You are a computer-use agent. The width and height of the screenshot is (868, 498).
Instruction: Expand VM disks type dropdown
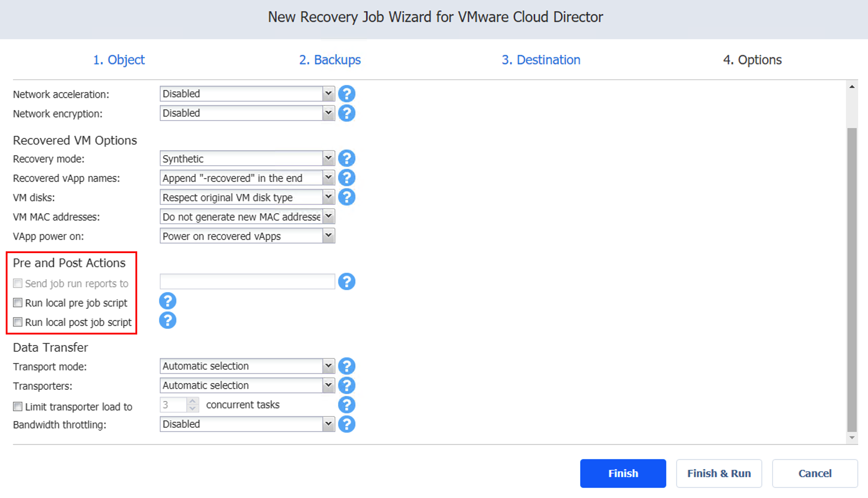[247, 197]
